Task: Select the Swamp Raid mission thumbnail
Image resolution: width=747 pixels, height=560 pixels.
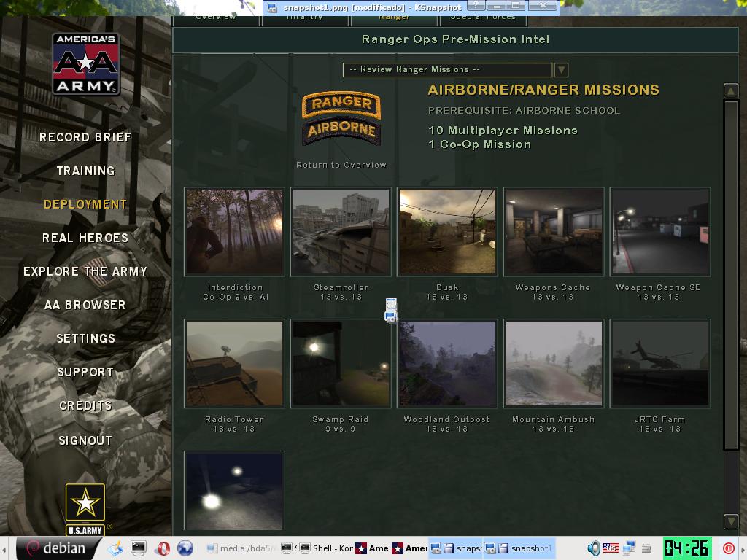Action: click(341, 363)
